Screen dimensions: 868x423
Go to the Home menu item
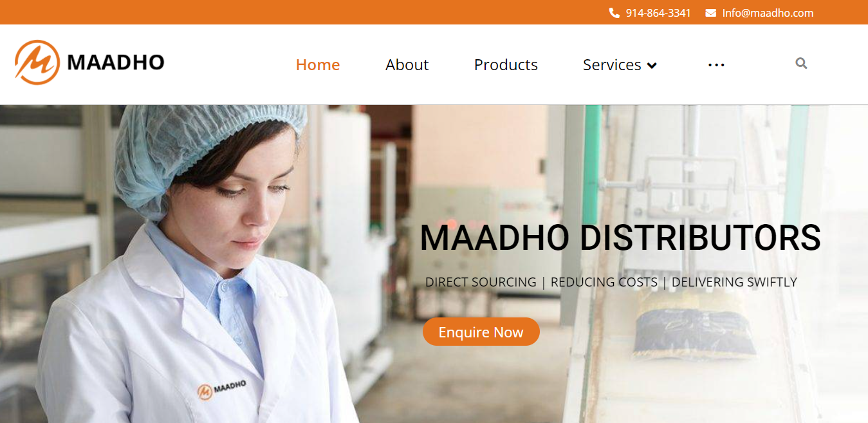tap(318, 64)
